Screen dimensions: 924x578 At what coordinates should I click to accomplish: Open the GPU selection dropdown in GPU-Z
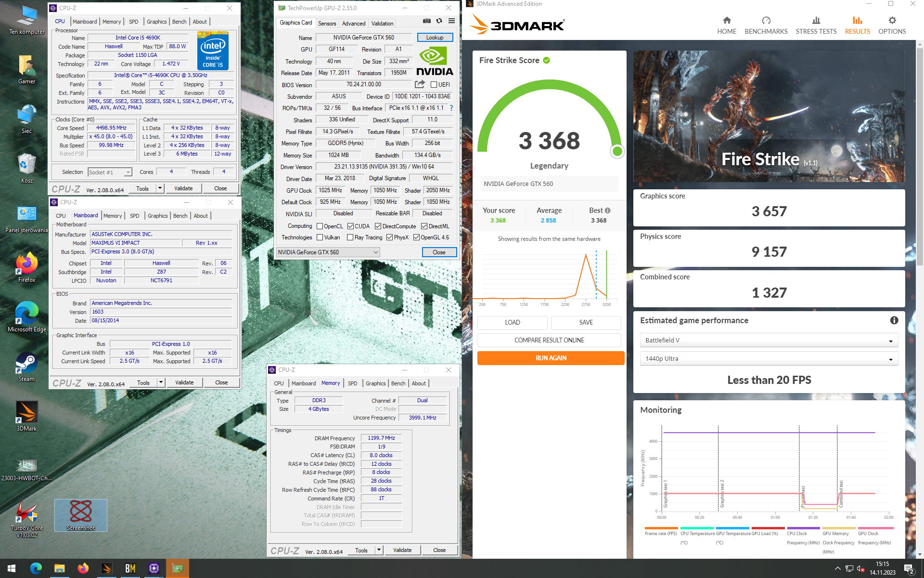(328, 252)
